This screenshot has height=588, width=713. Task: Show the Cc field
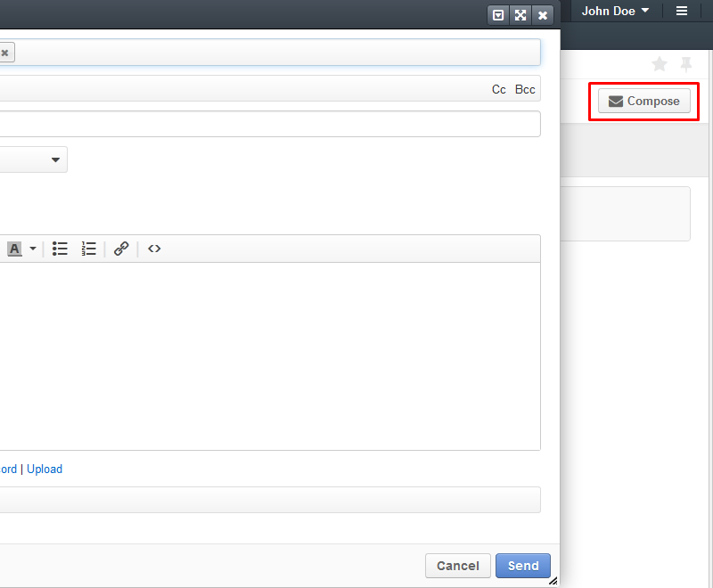pos(499,89)
